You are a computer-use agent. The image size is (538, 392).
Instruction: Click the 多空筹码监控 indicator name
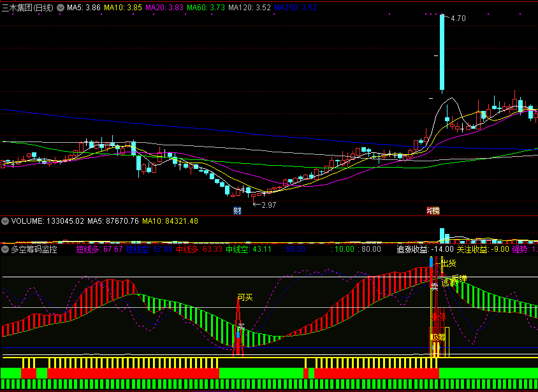pyautogui.click(x=34, y=249)
